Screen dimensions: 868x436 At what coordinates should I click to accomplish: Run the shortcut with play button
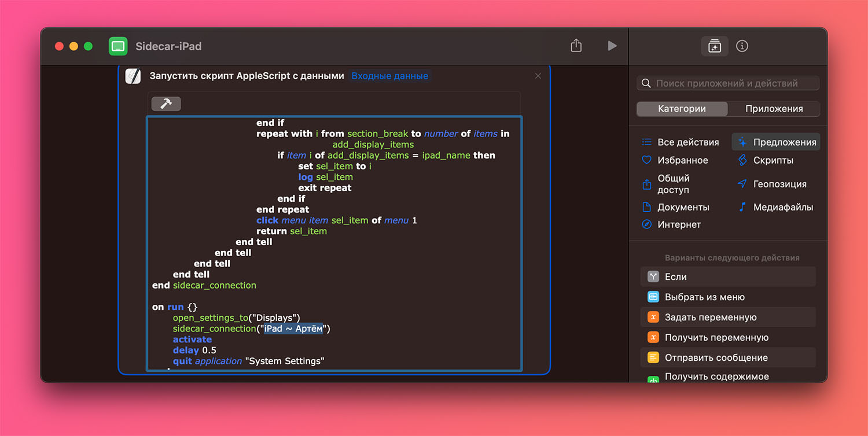click(x=612, y=46)
